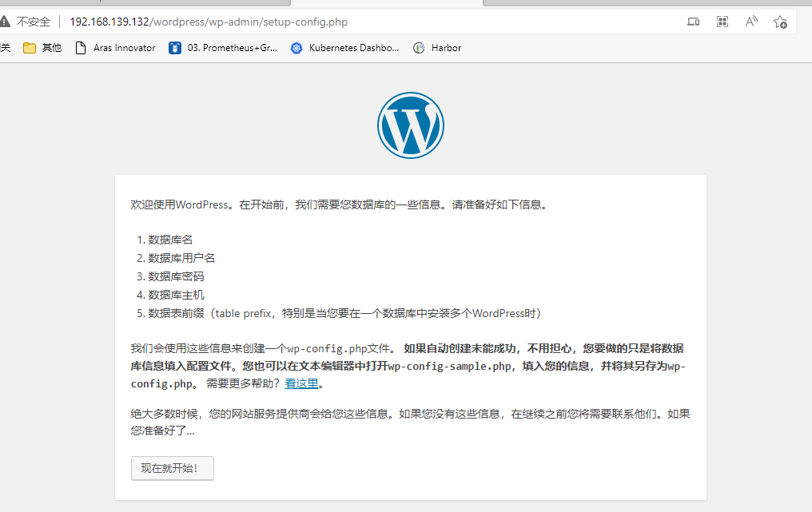Click the not-secure warning triangle icon
The image size is (812, 512).
coord(5,22)
